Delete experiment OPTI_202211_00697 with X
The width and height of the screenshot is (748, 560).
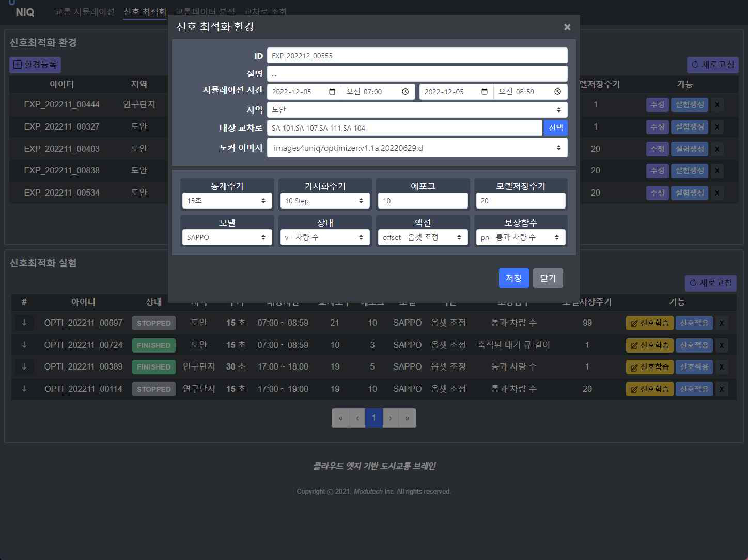[722, 323]
